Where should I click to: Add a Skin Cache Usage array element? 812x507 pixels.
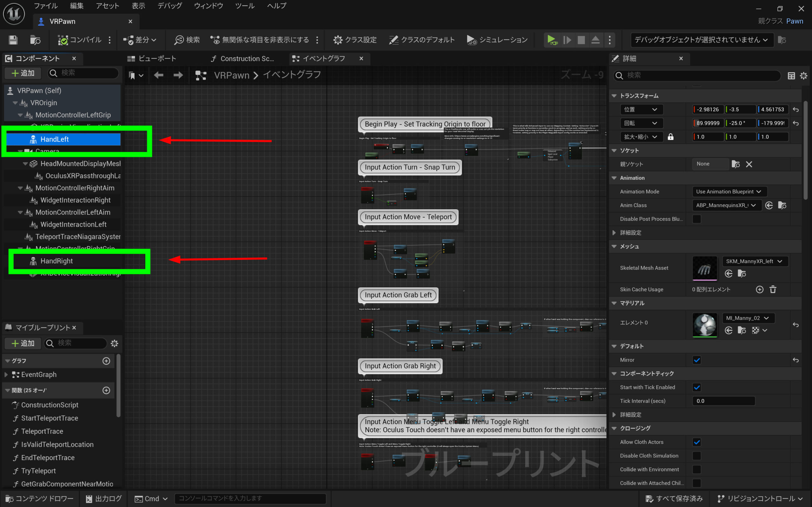(759, 289)
